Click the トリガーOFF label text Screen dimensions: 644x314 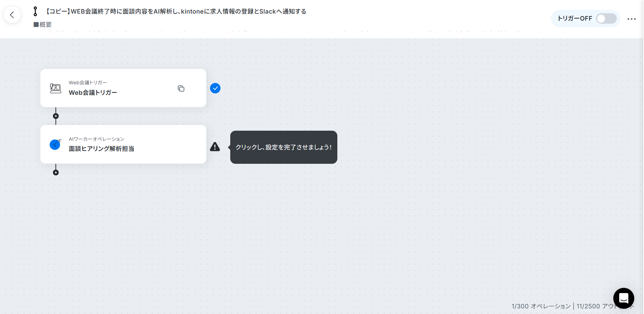tap(575, 18)
